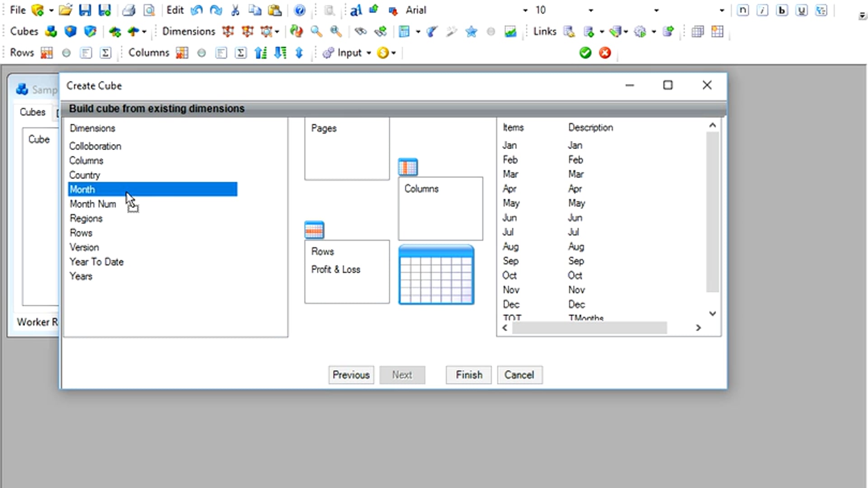Open the font size 10 dropdown
This screenshot has height=488, width=868.
pyautogui.click(x=590, y=10)
